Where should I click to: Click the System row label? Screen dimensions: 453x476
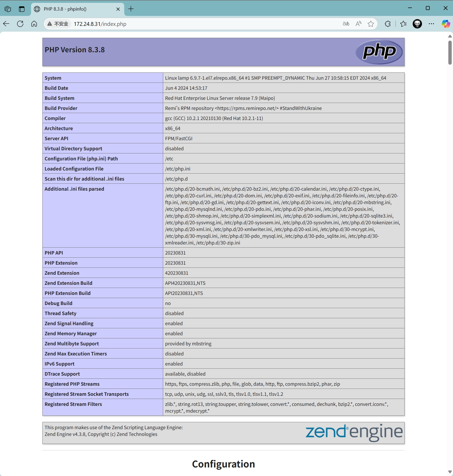[x=53, y=78]
